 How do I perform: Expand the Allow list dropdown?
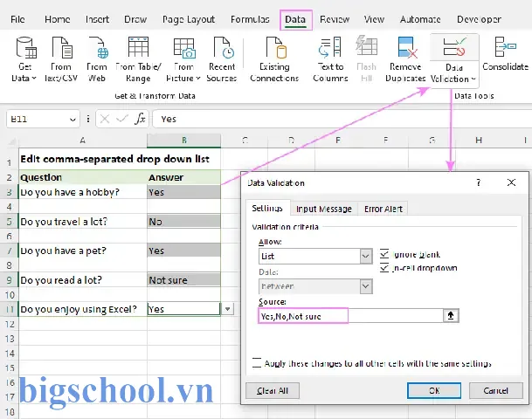pyautogui.click(x=366, y=257)
